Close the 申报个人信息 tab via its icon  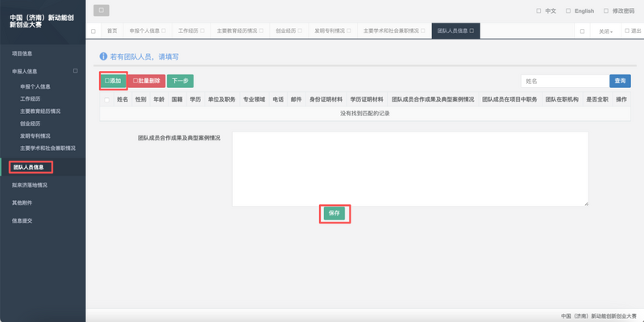(x=164, y=31)
